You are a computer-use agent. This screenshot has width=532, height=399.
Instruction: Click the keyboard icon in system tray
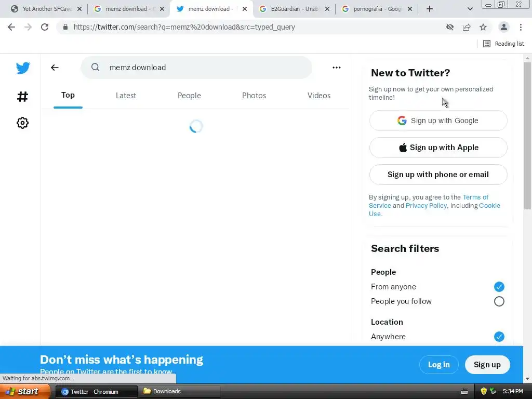pos(464,392)
